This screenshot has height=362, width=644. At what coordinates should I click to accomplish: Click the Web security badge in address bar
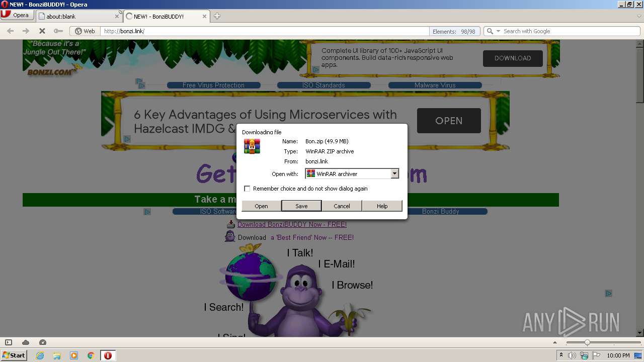[85, 31]
